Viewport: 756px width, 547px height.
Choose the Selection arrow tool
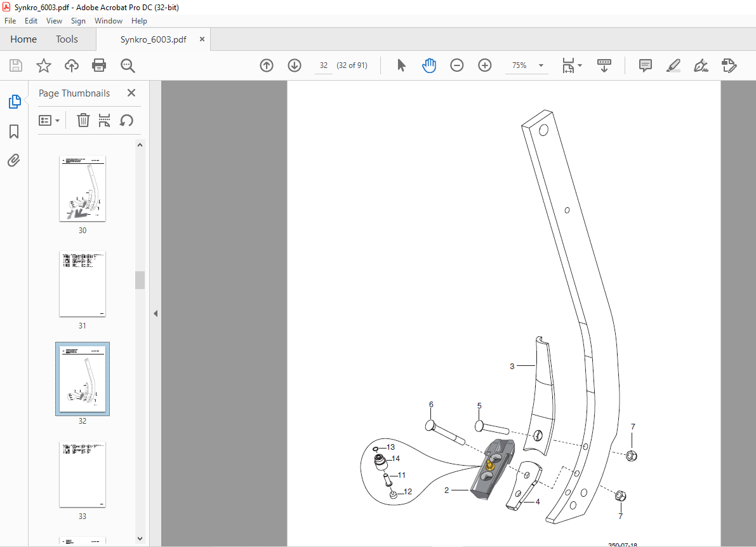[401, 65]
